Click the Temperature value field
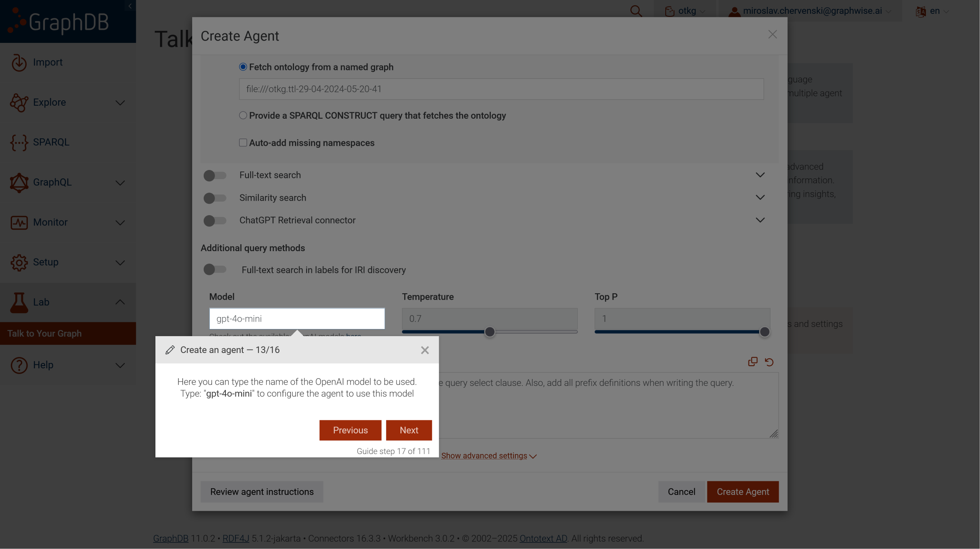 click(x=490, y=319)
